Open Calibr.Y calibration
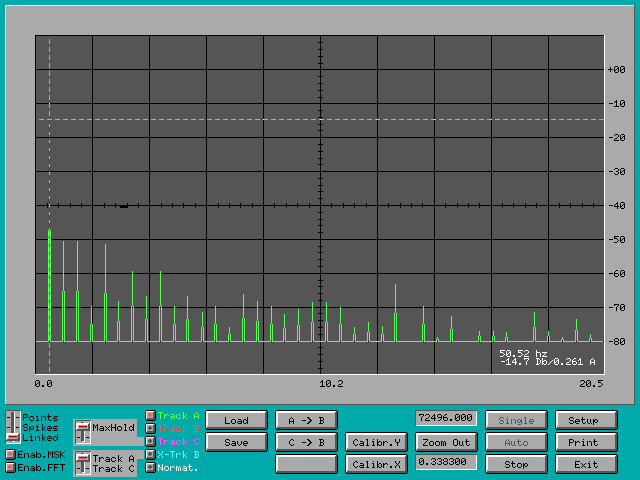 point(376,442)
